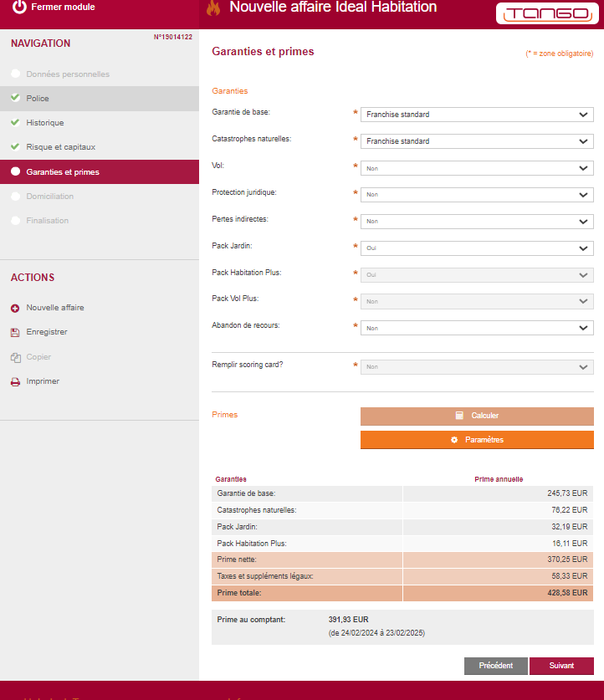The width and height of the screenshot is (604, 700).
Task: Open the Pack Habitation Plus dropdown
Action: pos(477,275)
